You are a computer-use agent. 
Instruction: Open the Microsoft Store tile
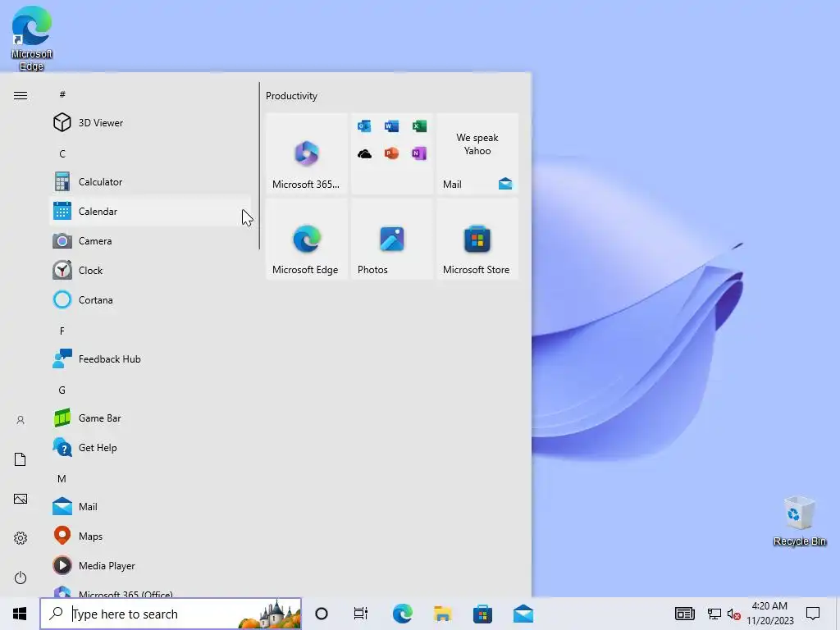tap(477, 239)
